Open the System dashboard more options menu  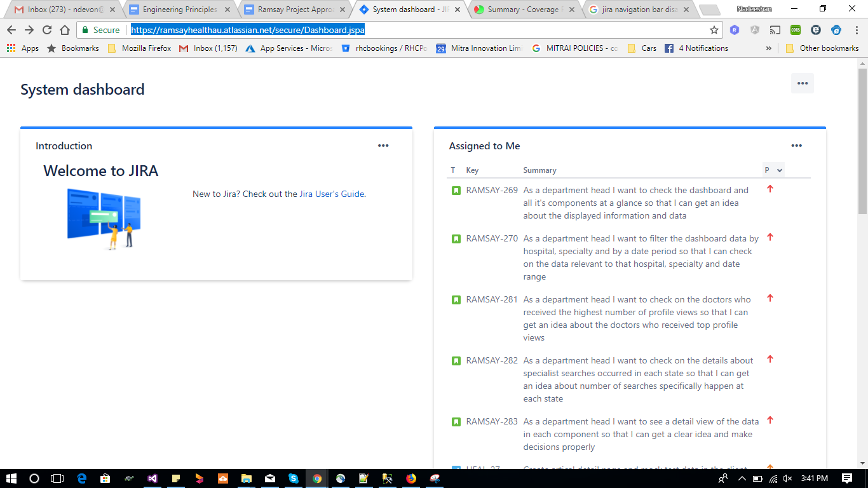[802, 83]
